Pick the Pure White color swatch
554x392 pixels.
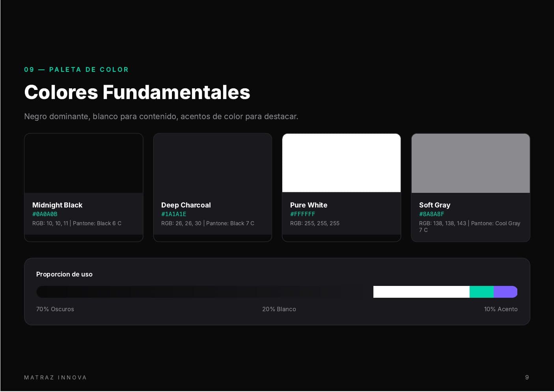pos(341,163)
